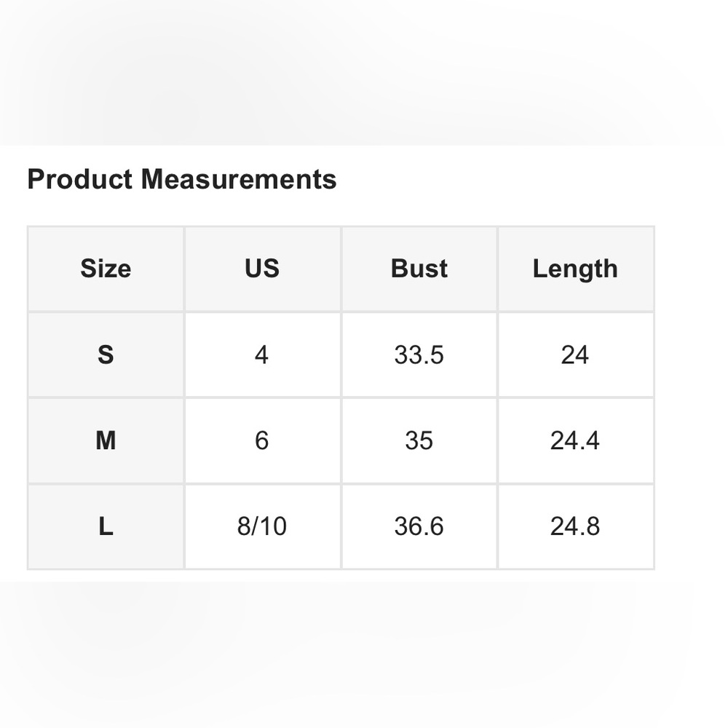Viewport: 728px width, 728px height.
Task: Click the Length column header
Action: point(575,269)
